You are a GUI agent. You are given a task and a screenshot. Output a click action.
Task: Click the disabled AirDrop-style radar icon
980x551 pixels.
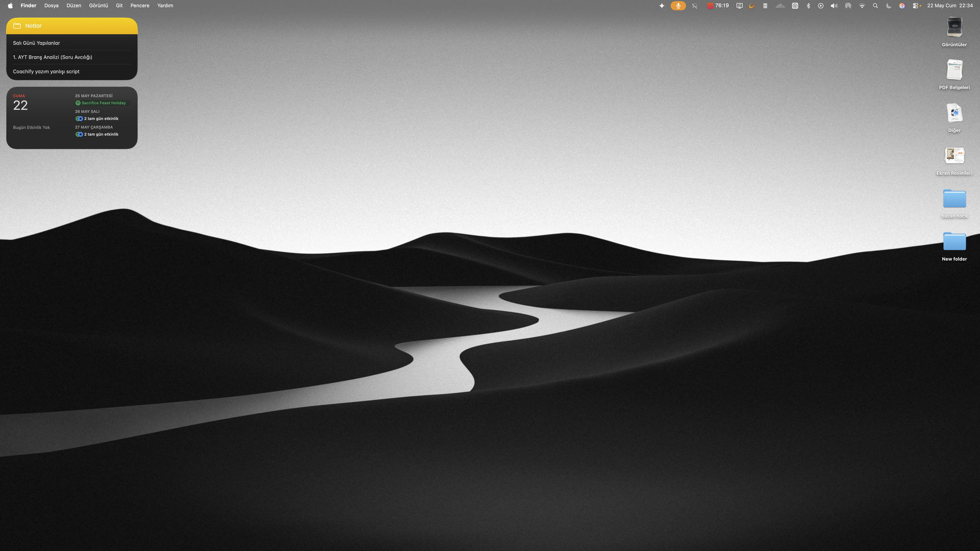[848, 5]
